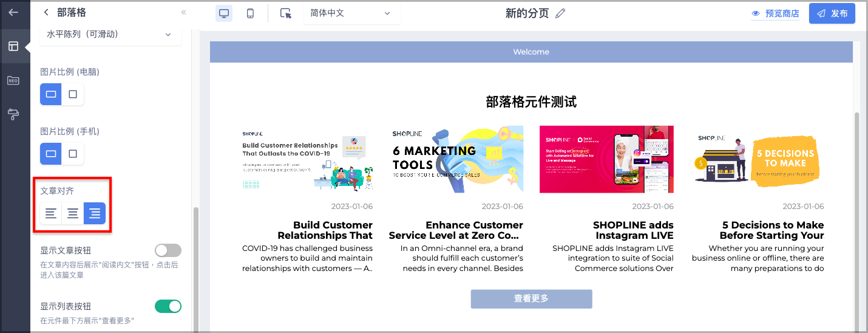The height and width of the screenshot is (333, 868).
Task: Click the 新的分页 page title text
Action: 527,13
